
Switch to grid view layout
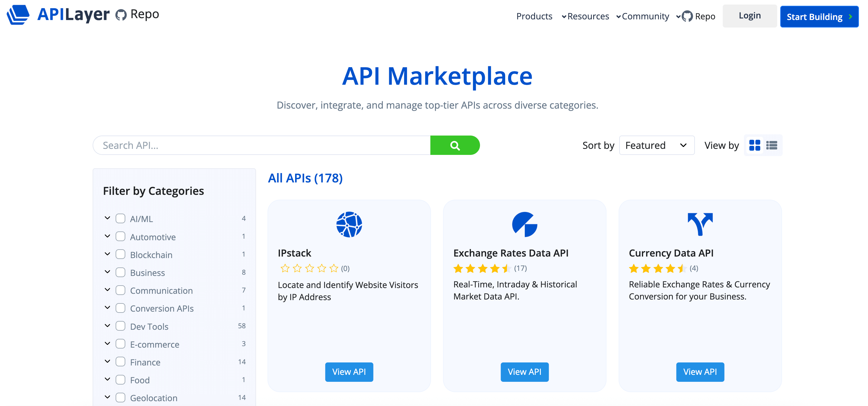[x=755, y=145]
